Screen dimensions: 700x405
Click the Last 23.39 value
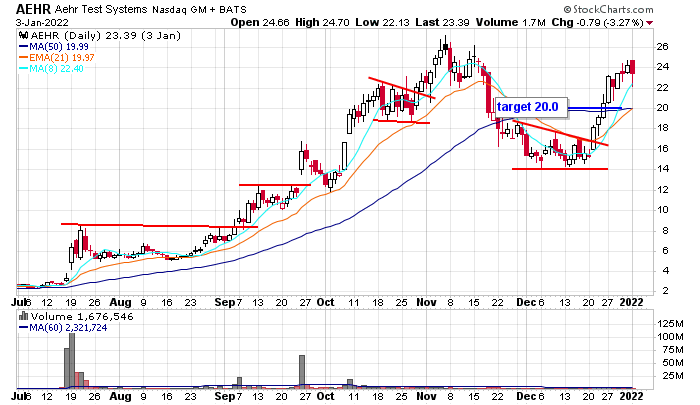point(442,22)
